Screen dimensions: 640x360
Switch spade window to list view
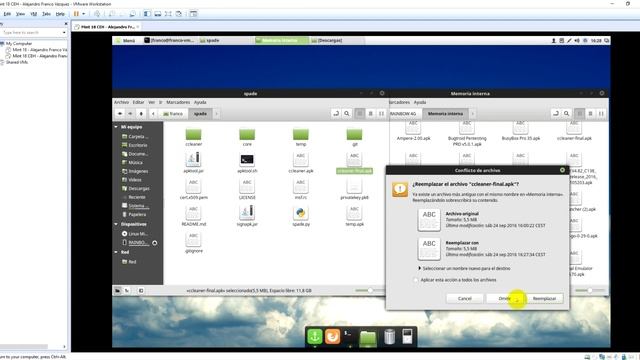[370, 113]
